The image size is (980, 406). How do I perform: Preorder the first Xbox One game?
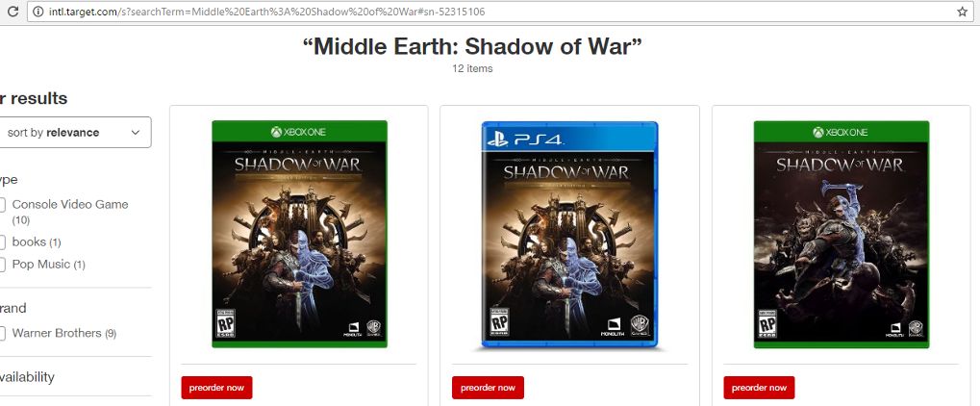[217, 387]
